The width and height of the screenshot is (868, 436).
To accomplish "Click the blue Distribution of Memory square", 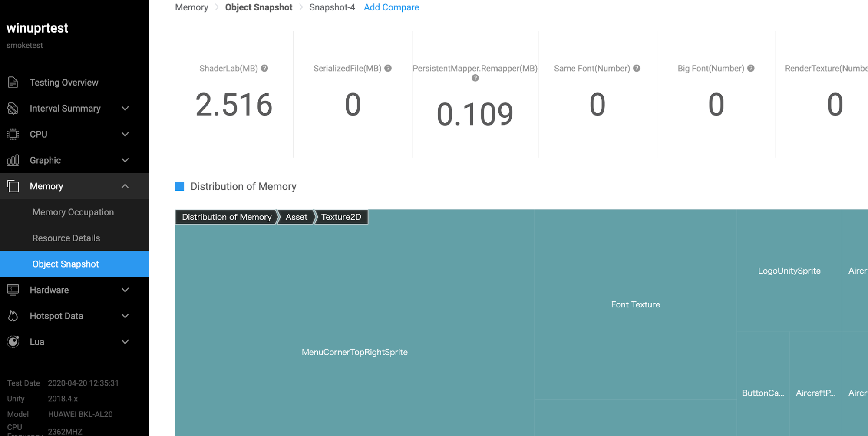I will point(179,186).
